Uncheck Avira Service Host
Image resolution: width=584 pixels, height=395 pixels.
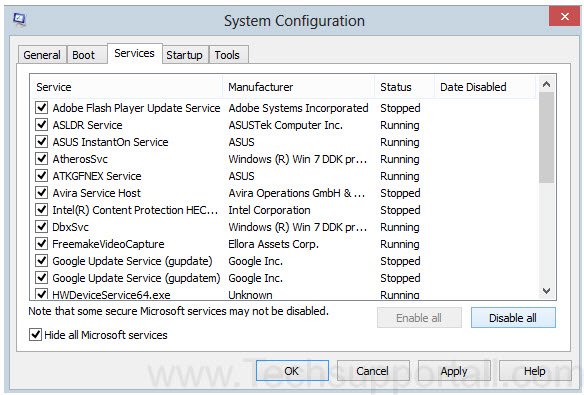point(41,193)
